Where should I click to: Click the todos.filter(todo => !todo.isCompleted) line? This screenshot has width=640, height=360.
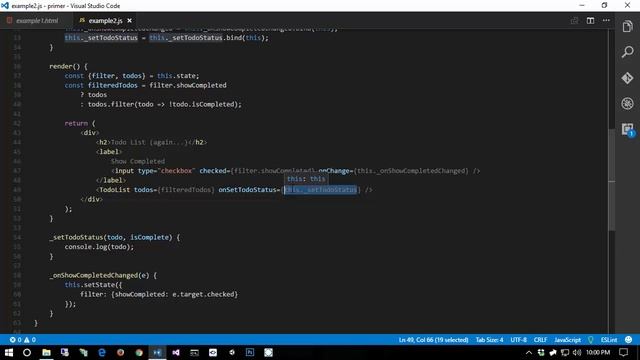click(161, 104)
